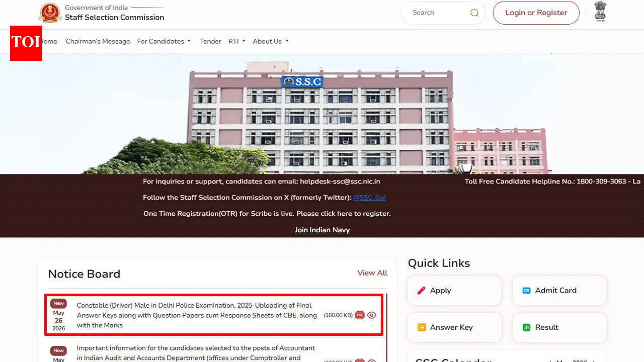This screenshot has height=362, width=644.
Task: Click the Staff Selection Commission title
Action: coord(114,17)
